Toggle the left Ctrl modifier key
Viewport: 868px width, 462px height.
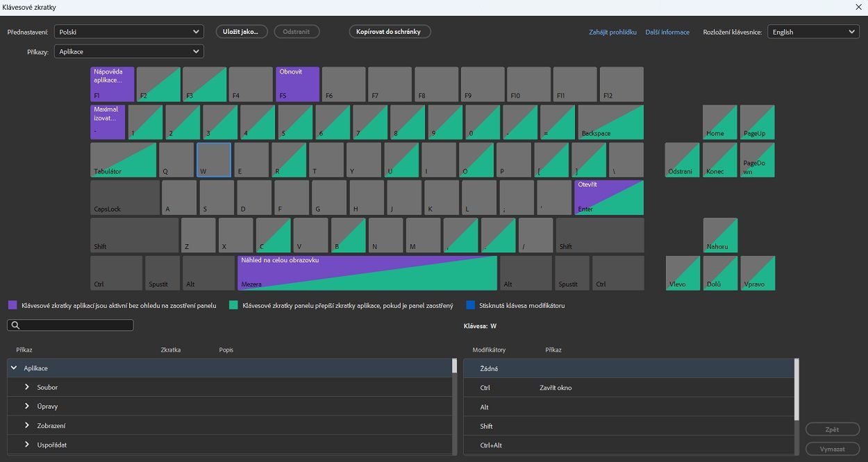click(116, 273)
